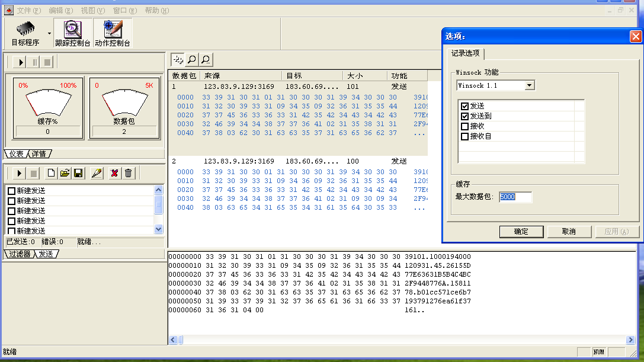Open send list folder icon

(x=65, y=173)
